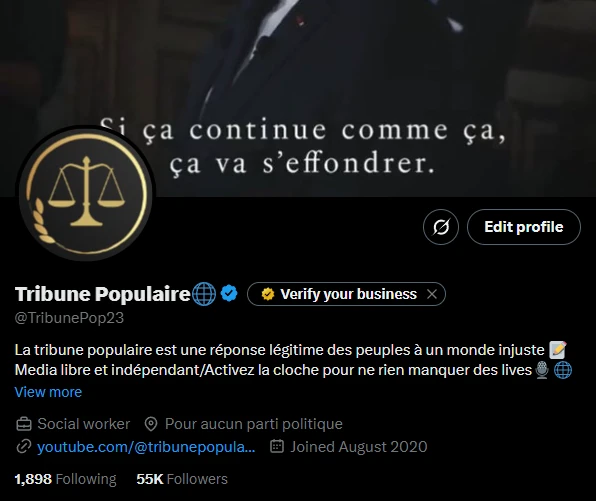Click the link chain icon
This screenshot has height=501, width=596.
tap(24, 447)
